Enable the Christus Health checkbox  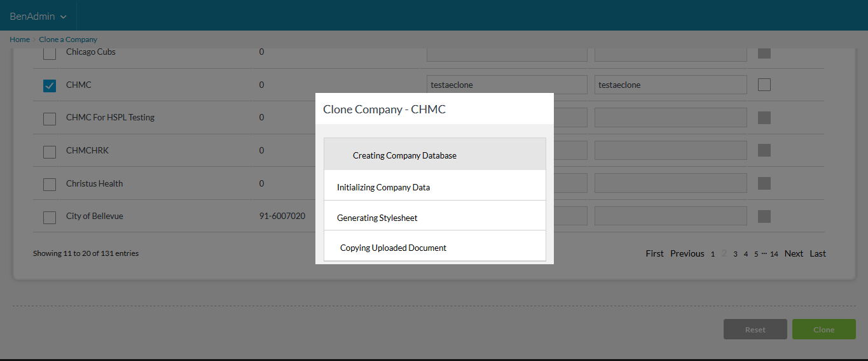point(50,185)
